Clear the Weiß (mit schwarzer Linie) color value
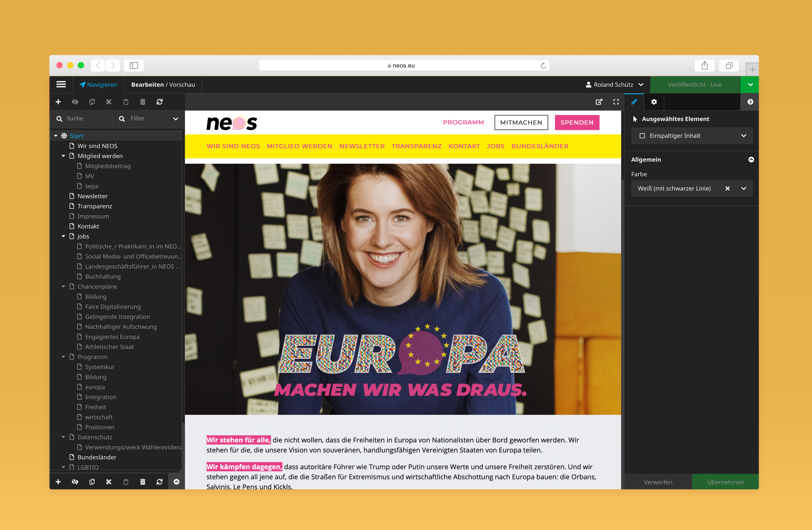 pos(727,188)
